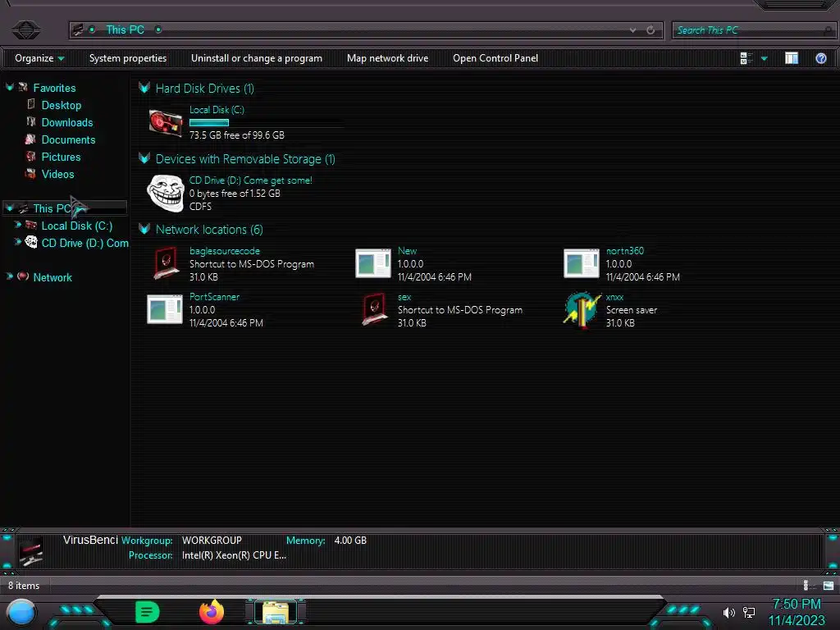Open the trollface CD Drive (D:) icon
The height and width of the screenshot is (630, 840).
166,193
